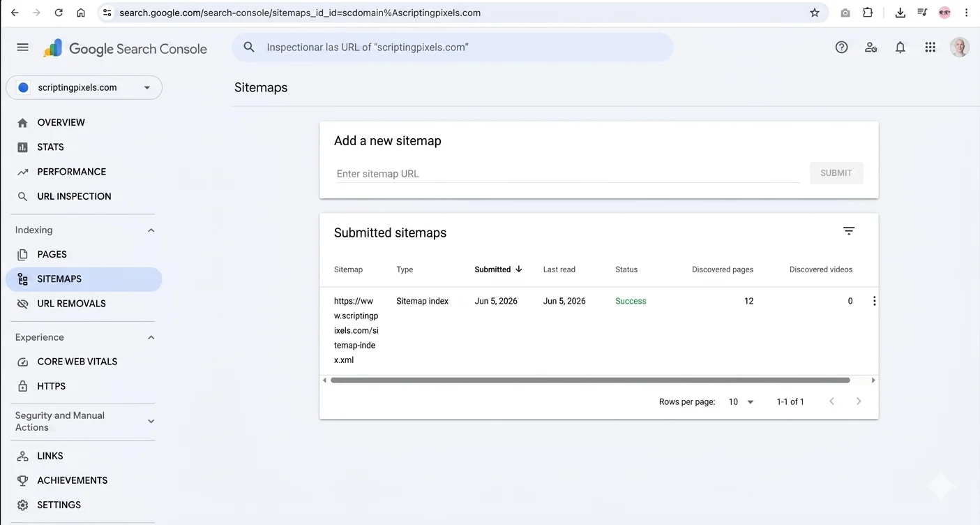The image size is (980, 525).
Task: Go back with browser back arrow
Action: 15,13
